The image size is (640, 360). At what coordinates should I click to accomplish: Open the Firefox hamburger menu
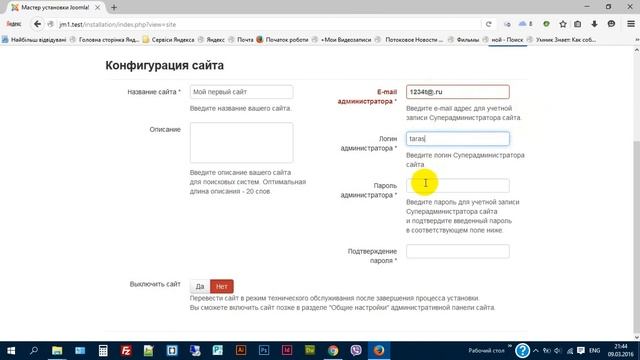631,24
